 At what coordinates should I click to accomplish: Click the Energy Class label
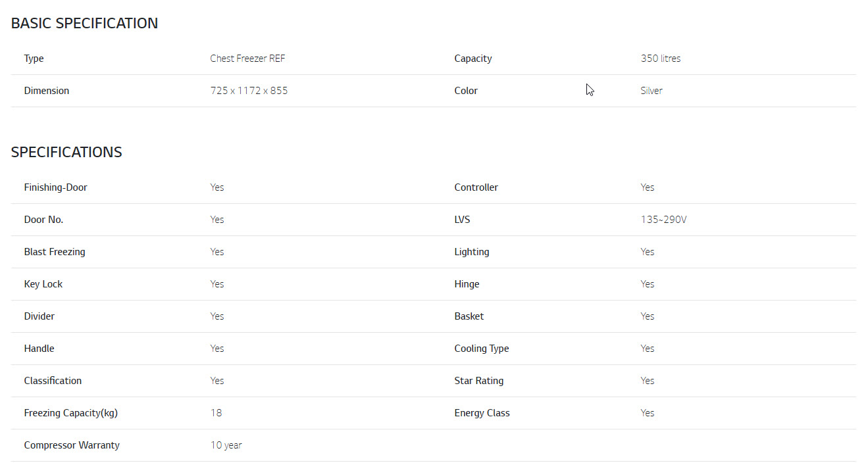coord(482,413)
